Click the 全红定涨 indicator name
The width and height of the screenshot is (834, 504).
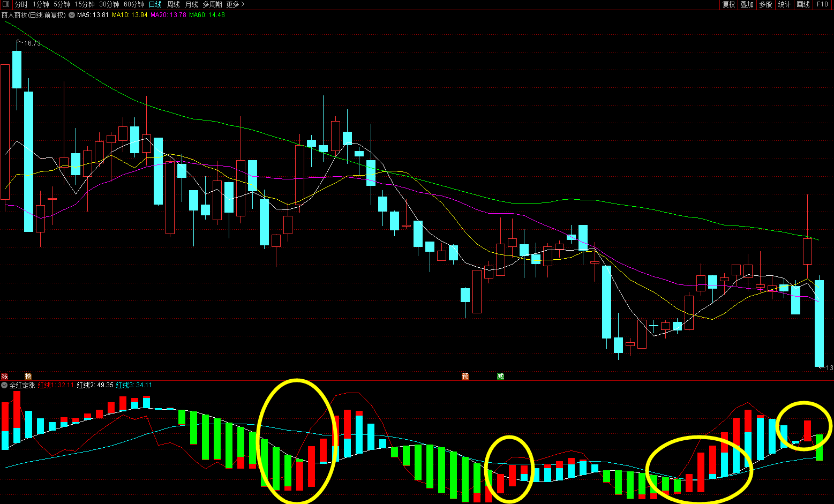[x=22, y=385]
